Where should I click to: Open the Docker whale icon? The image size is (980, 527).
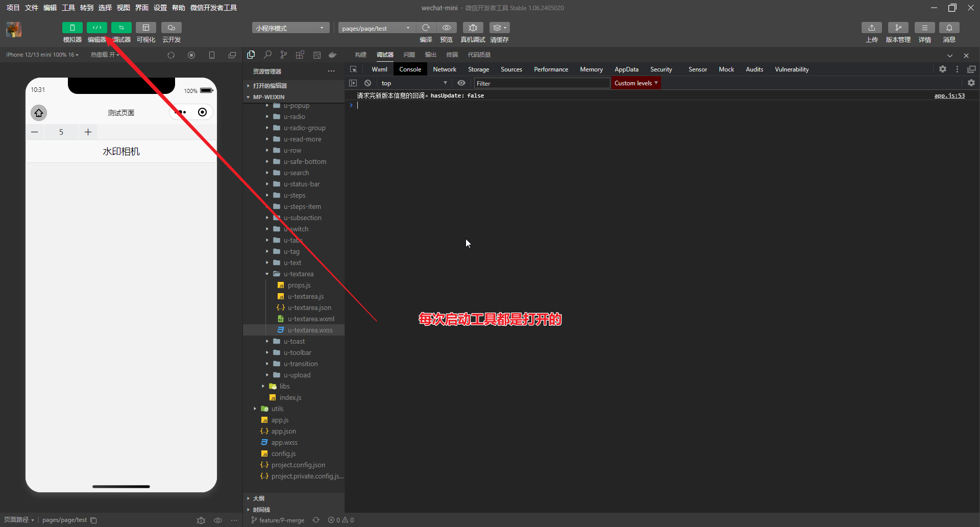pos(333,55)
